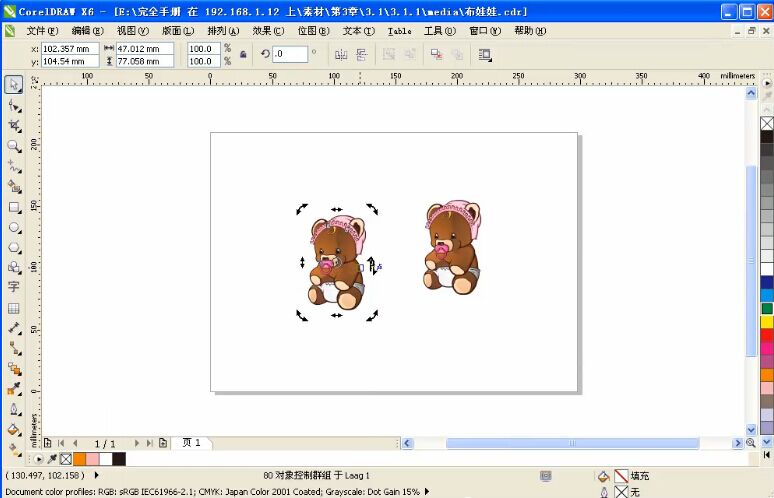Open the navigator zoom icon
Viewport: 774px width, 498px height.
pos(751,443)
